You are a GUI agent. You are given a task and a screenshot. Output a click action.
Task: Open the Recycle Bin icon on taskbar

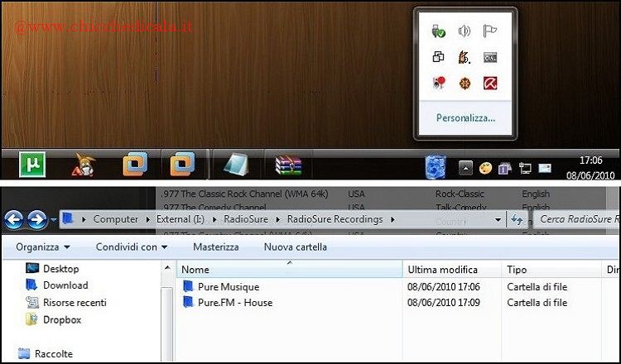point(436,166)
